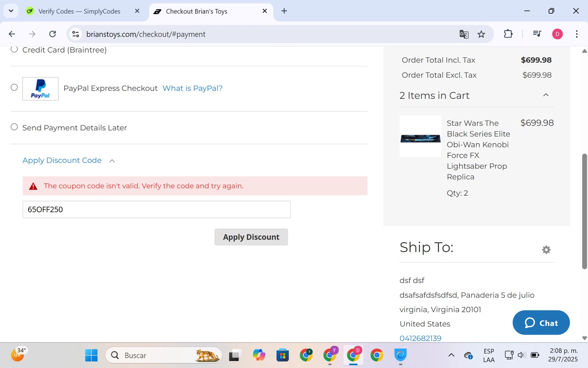Click the Translate this page icon

tap(464, 34)
